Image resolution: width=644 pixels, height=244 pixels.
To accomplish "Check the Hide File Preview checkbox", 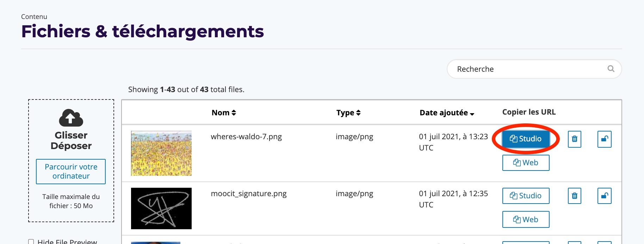I will (31, 242).
